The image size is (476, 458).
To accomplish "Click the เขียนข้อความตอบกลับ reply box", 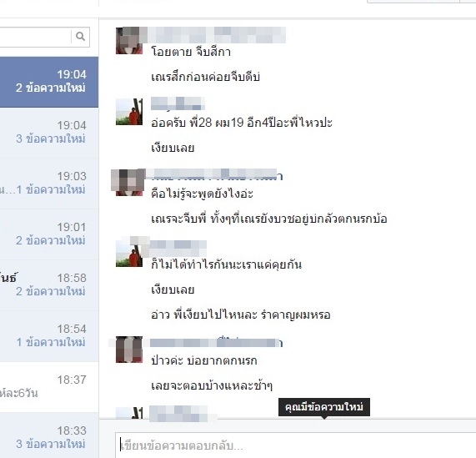I will (x=295, y=445).
